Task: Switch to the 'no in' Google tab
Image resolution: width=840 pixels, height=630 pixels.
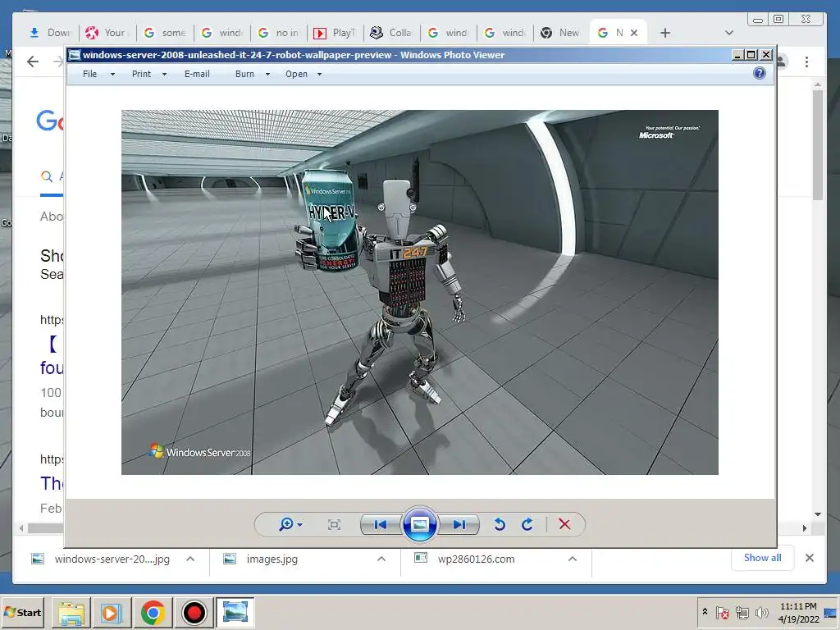Action: pos(279,33)
